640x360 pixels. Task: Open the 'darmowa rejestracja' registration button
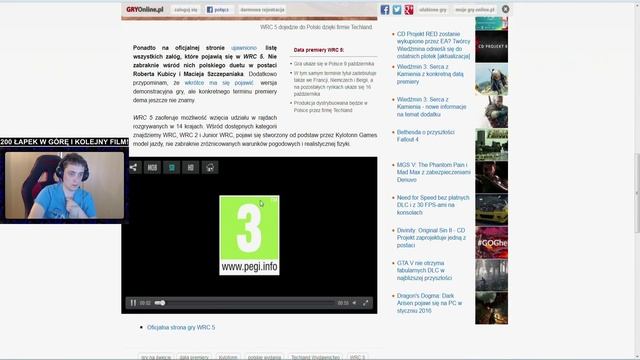pos(262,9)
